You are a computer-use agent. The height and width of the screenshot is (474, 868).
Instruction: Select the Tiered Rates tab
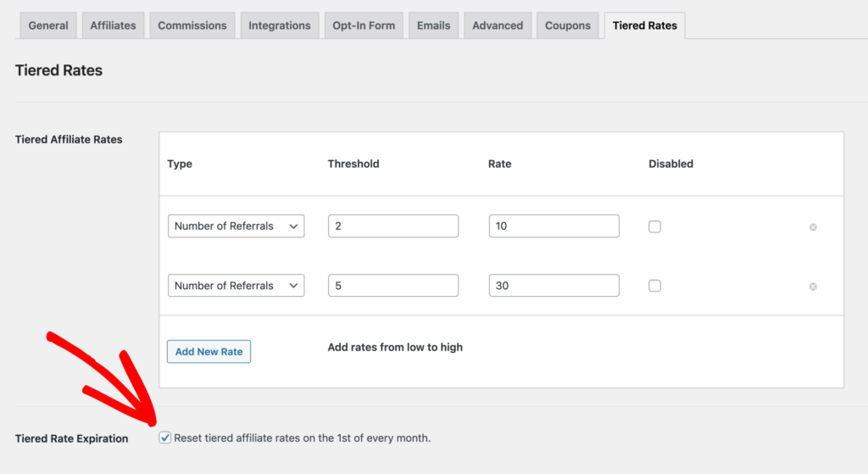pos(644,25)
